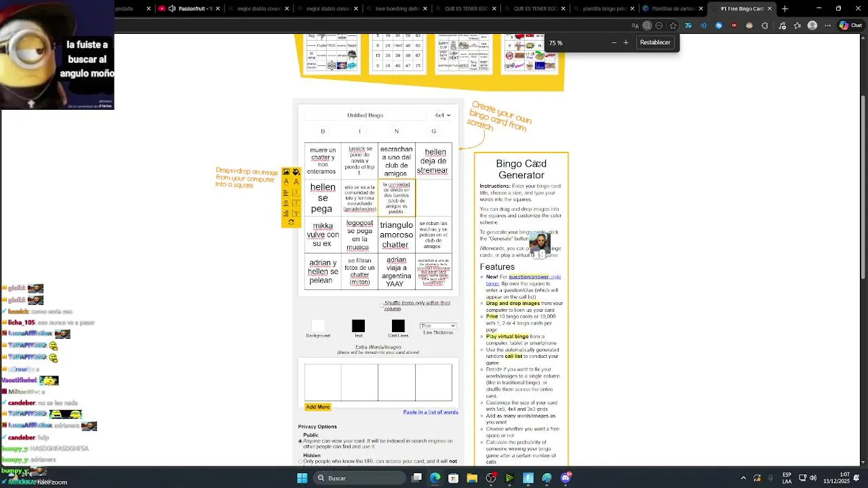Click the 'triangulo amoroso chatter' square
868x488 pixels.
click(396, 235)
